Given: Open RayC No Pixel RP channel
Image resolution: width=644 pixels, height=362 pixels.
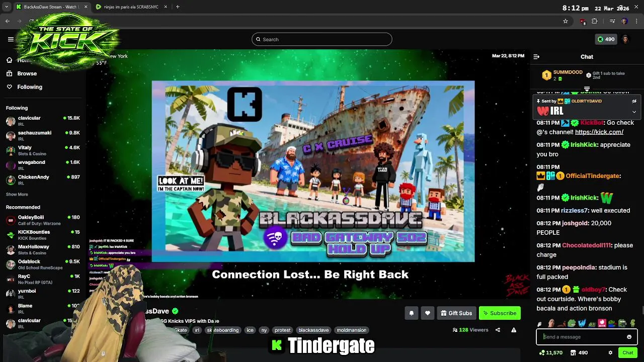Looking at the screenshot, I should pos(43,279).
